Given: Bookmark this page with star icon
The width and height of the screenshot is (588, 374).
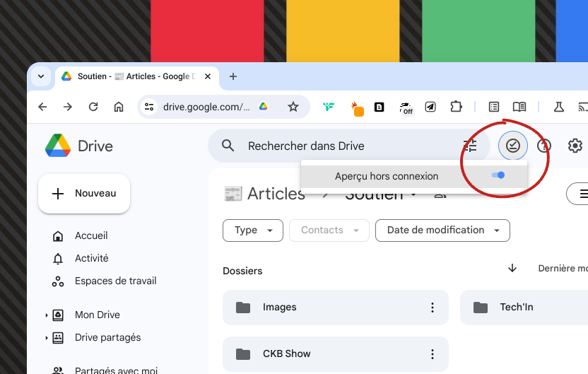Looking at the screenshot, I should coord(293,107).
